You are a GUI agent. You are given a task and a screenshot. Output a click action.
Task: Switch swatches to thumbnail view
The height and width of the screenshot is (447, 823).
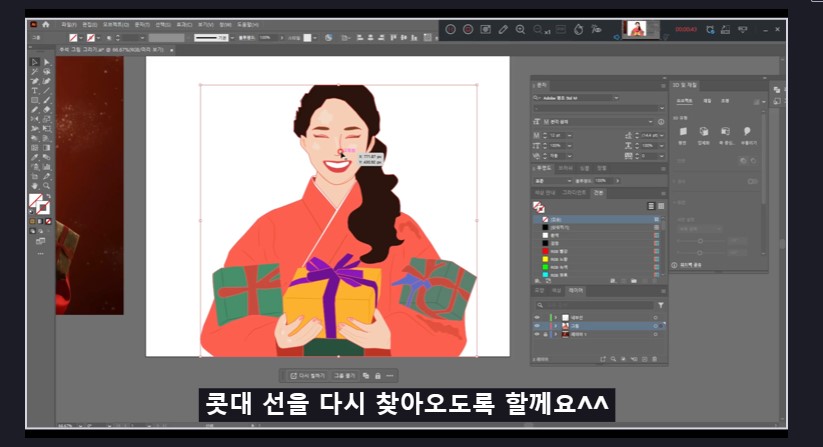coord(661,206)
